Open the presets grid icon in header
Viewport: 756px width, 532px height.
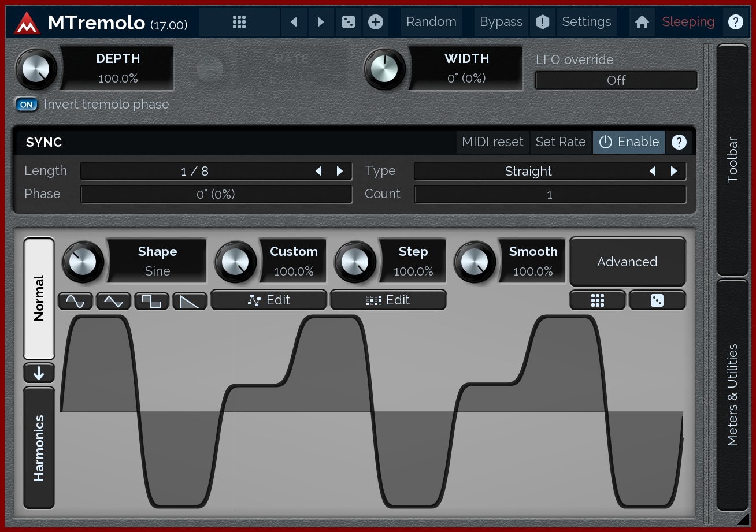pyautogui.click(x=239, y=22)
